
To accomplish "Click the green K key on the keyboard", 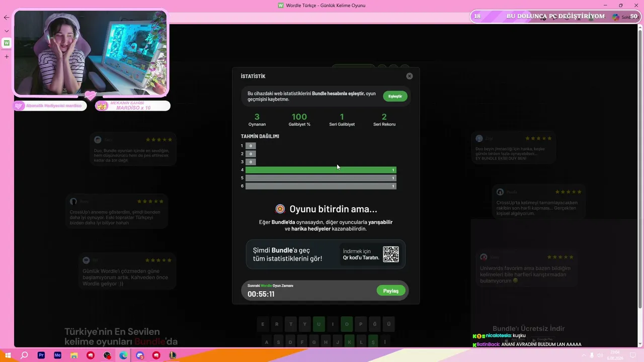I will tap(349, 342).
